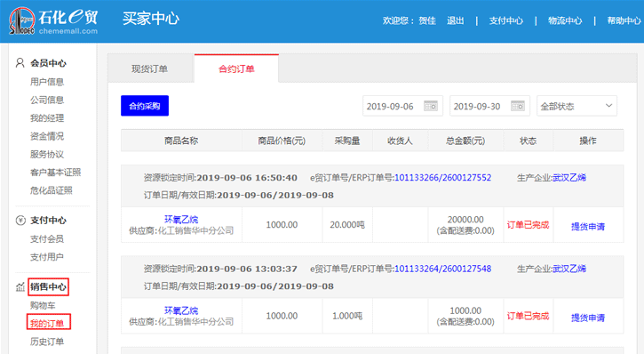Viewport: 644px width, 354px height.
Task: Open 危化品证照 in the sidebar
Action: click(x=52, y=190)
